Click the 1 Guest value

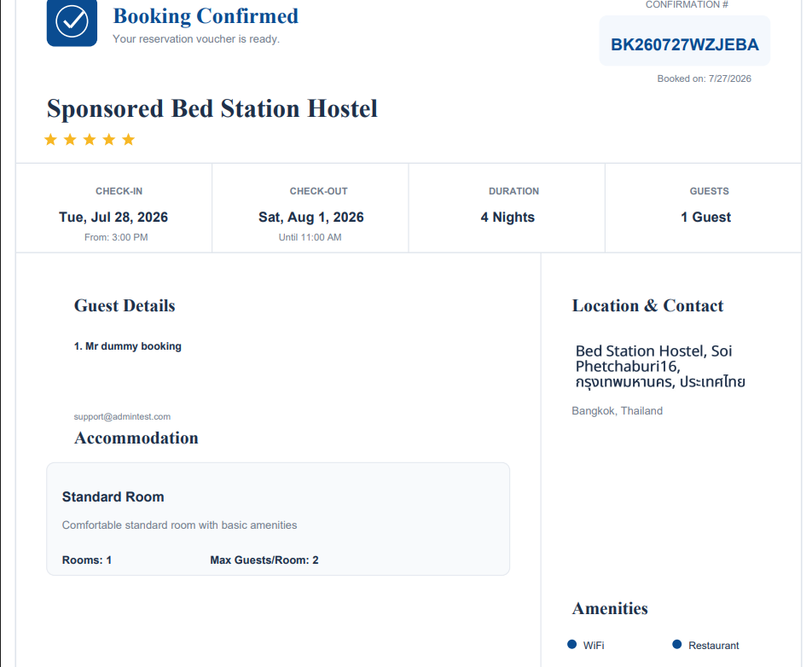(706, 217)
